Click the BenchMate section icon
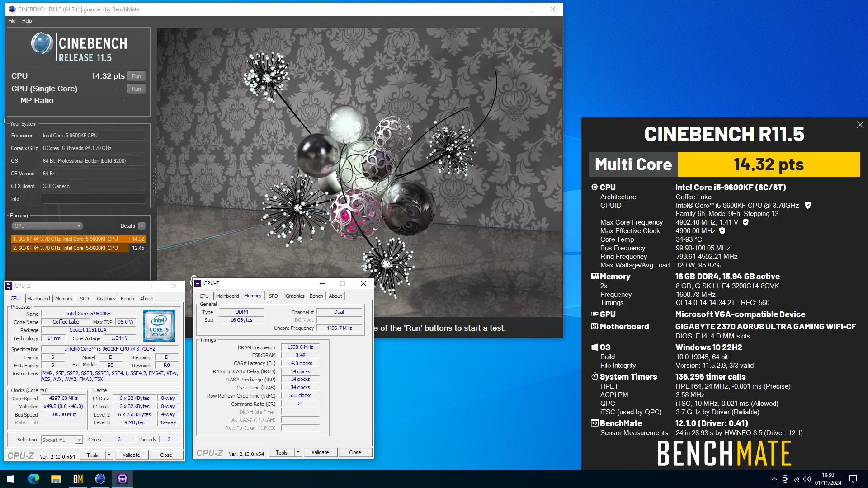868x488 pixels. [x=594, y=423]
